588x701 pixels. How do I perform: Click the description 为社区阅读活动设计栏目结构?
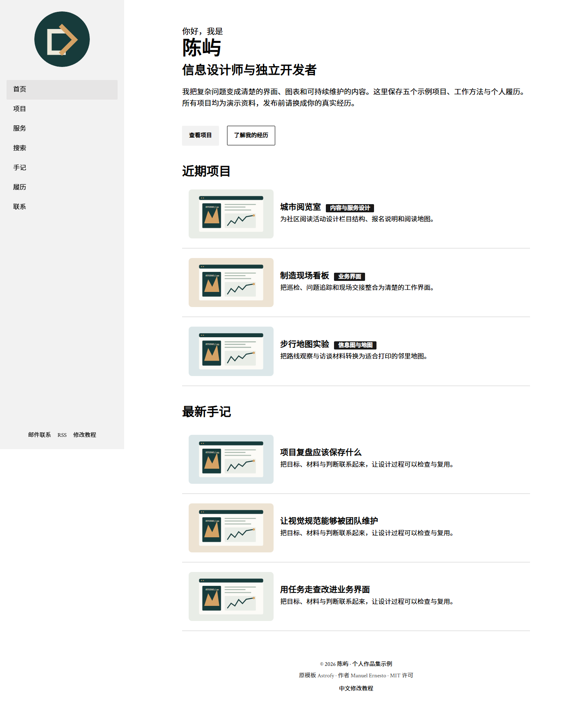pos(358,219)
